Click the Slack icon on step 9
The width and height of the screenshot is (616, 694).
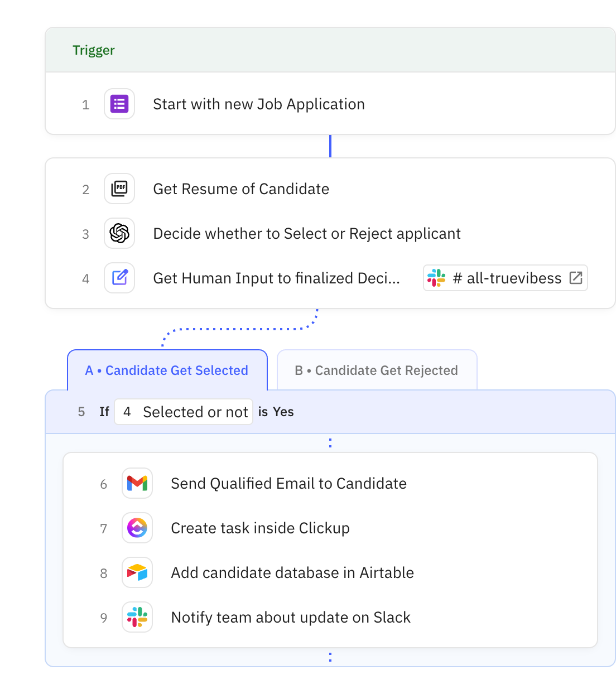pyautogui.click(x=137, y=617)
